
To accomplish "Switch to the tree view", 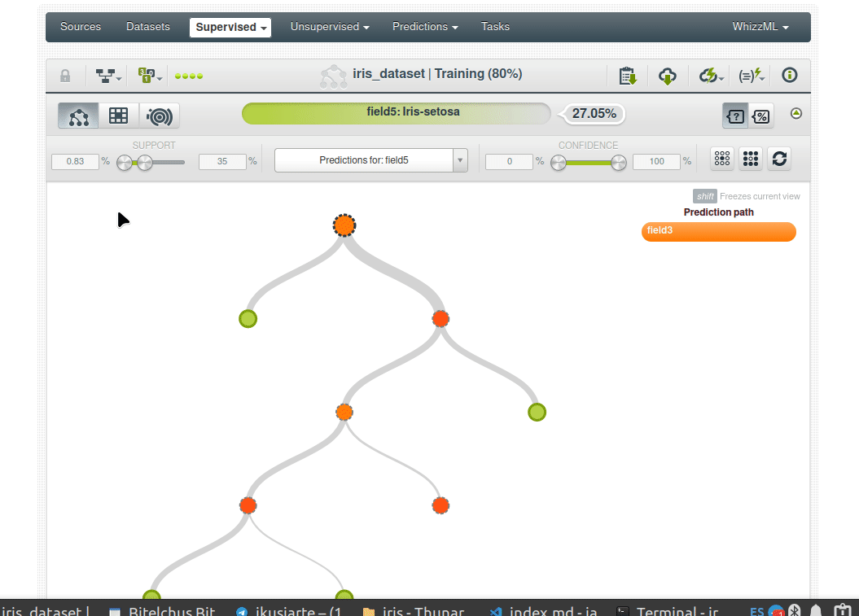I will coord(78,116).
